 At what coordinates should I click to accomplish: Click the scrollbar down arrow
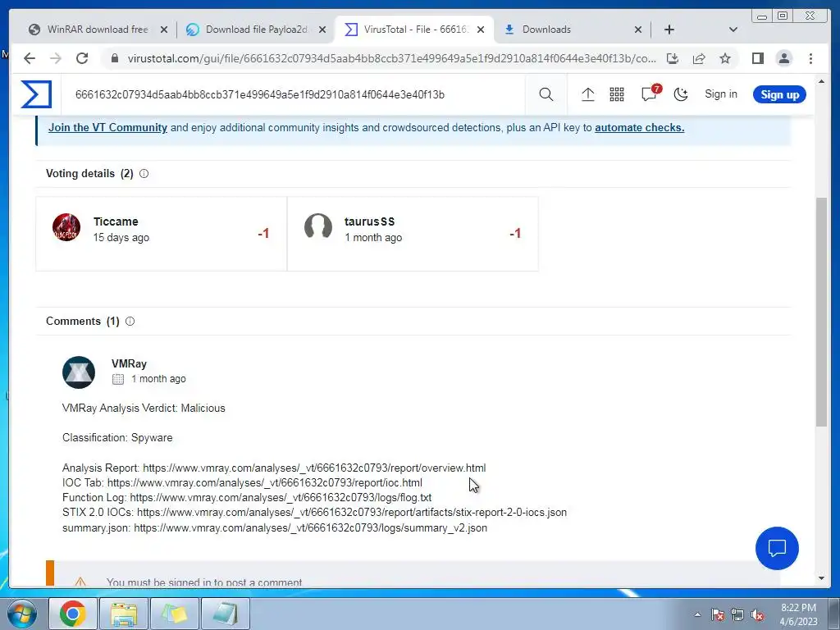point(822,578)
